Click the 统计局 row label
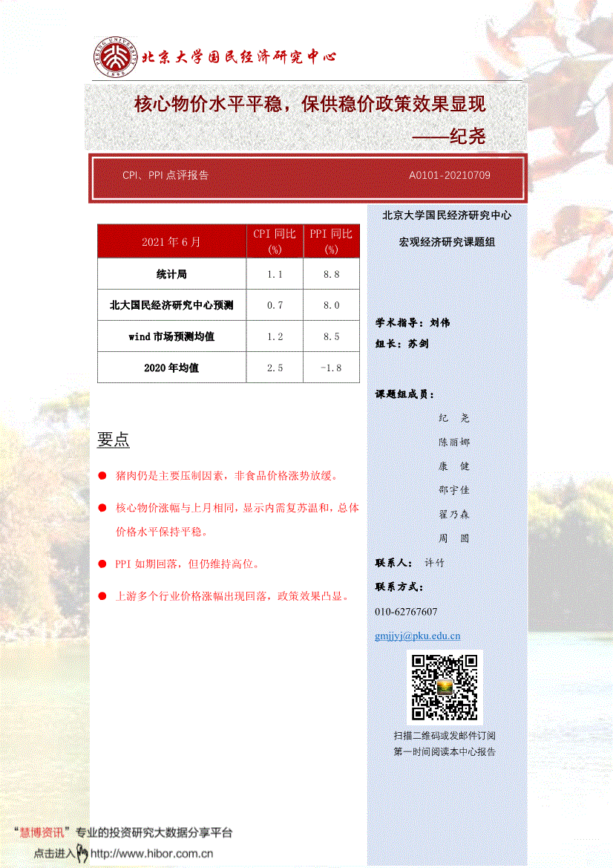This screenshot has height=868, width=613. coord(171,274)
